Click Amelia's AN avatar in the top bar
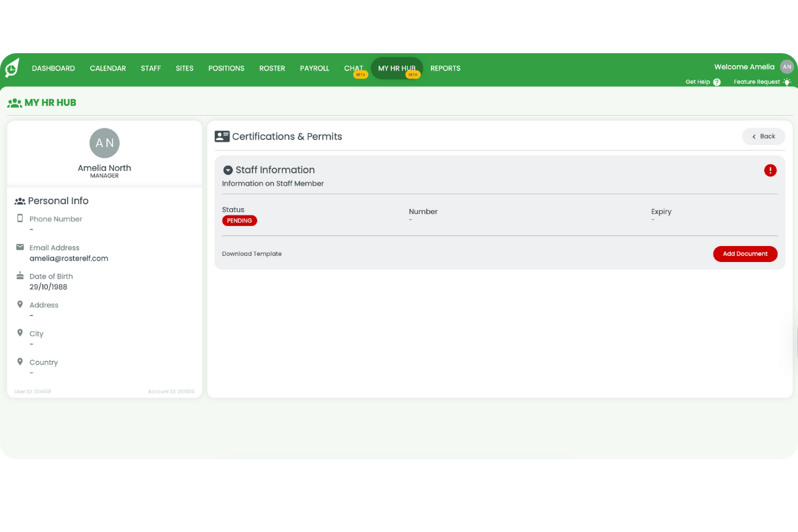The height and width of the screenshot is (532, 798). click(787, 66)
